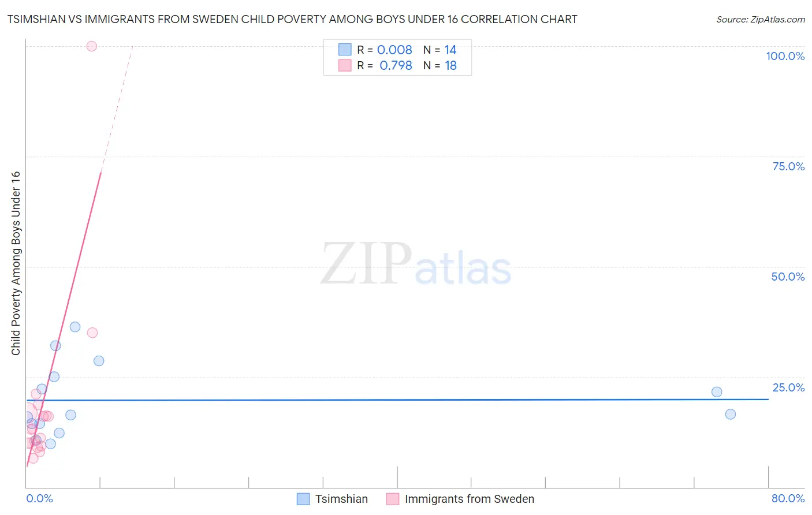Click the pink data point at 100%
This screenshot has height=515, width=812.
click(91, 46)
